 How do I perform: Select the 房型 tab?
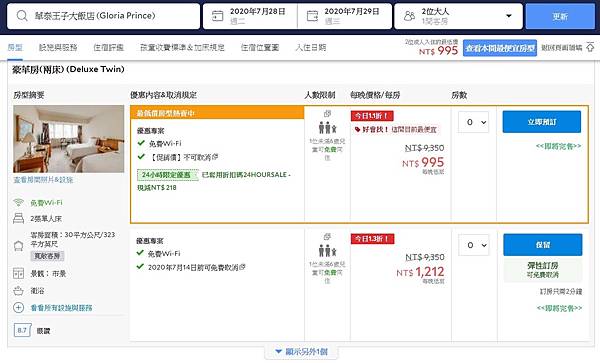click(x=15, y=47)
